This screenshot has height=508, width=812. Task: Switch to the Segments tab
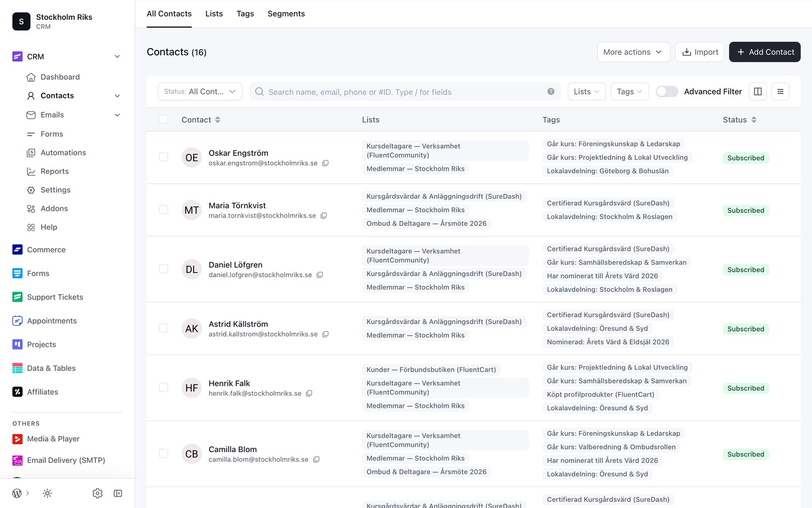pyautogui.click(x=286, y=14)
